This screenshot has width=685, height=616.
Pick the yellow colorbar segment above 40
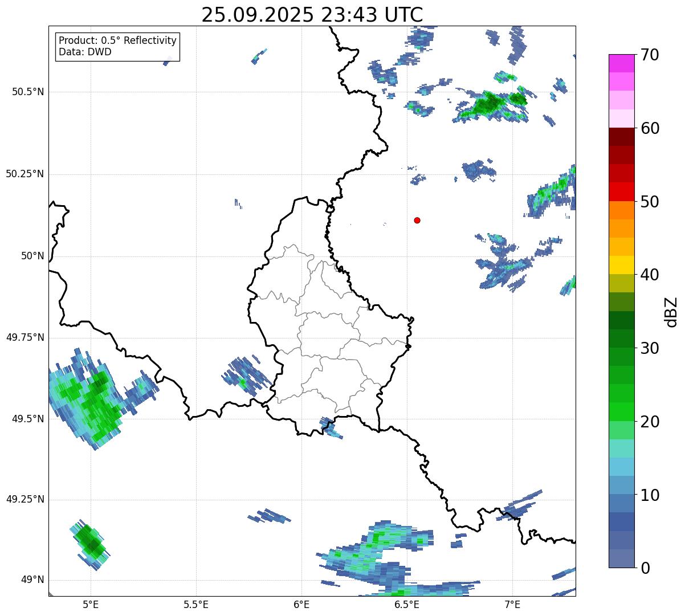coord(621,265)
